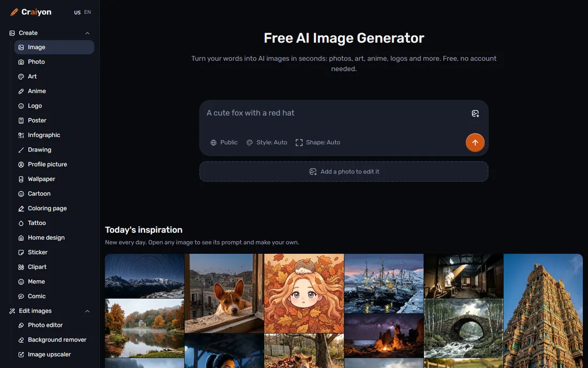Screen dimensions: 588x368
Task: Click Add a photo to edit it
Action: tap(344, 172)
